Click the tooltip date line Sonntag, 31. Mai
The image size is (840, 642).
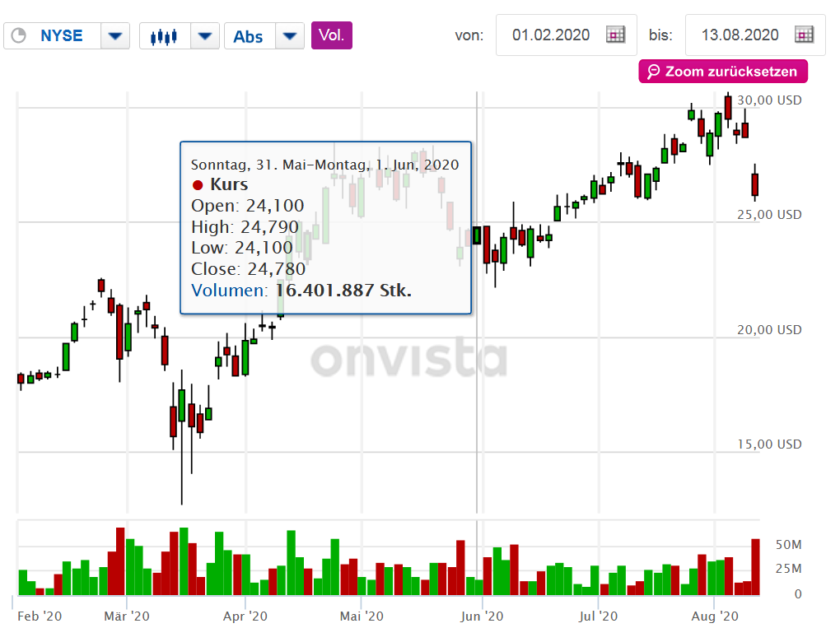324,165
